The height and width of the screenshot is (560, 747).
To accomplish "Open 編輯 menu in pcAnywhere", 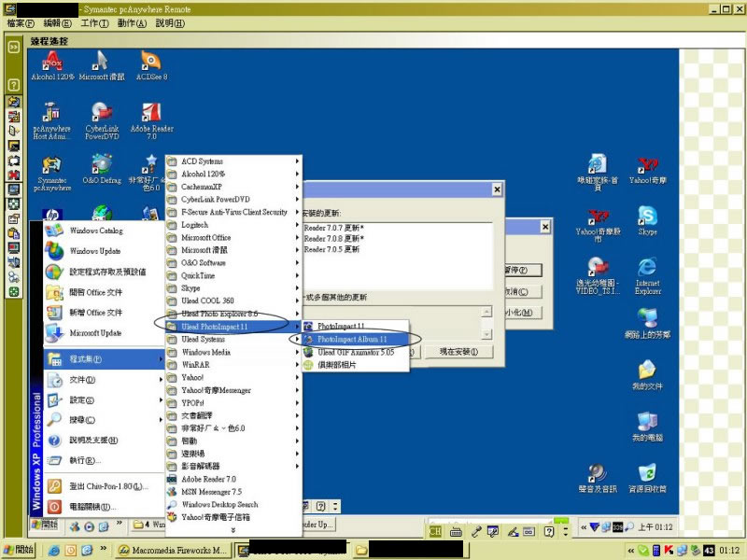I will click(57, 22).
